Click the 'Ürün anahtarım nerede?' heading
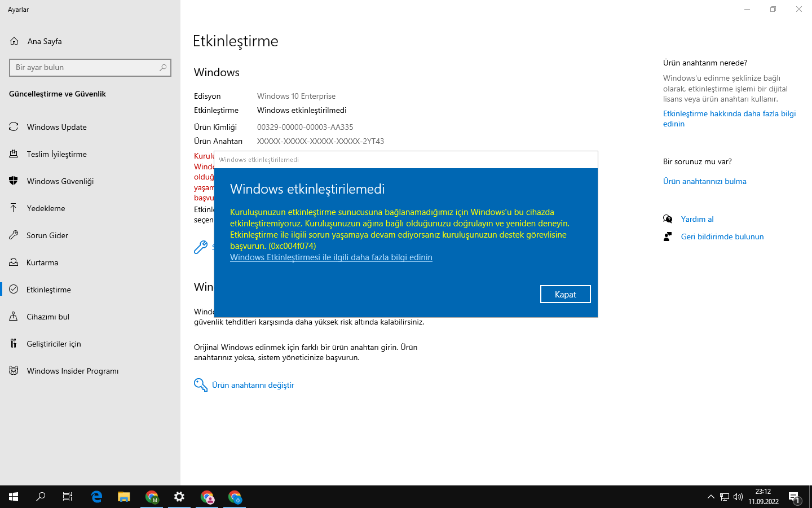 pyautogui.click(x=705, y=63)
